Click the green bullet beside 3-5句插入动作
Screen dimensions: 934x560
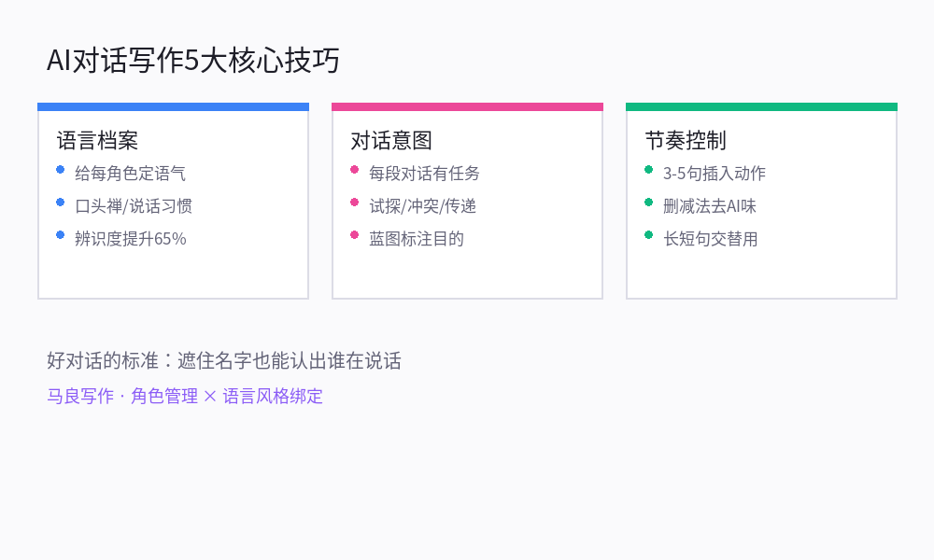(648, 170)
